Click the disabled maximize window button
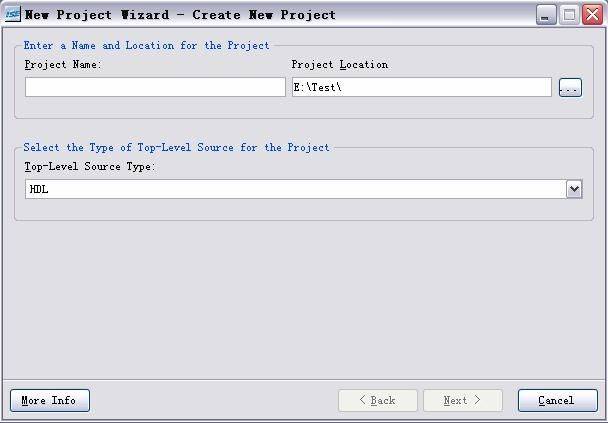 (569, 15)
